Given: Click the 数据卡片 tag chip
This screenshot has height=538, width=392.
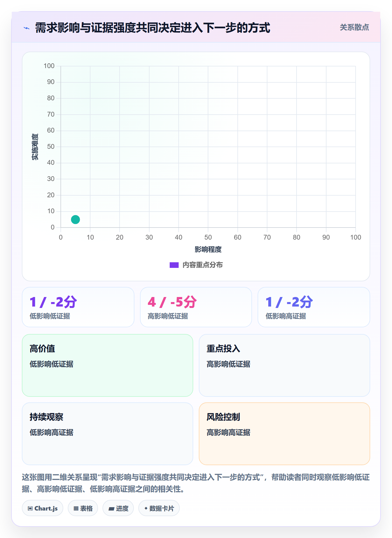Looking at the screenshot, I should pos(159,508).
